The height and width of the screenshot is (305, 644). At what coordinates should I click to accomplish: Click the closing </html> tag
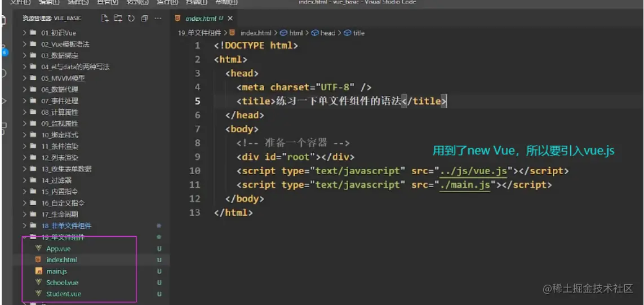click(x=233, y=213)
